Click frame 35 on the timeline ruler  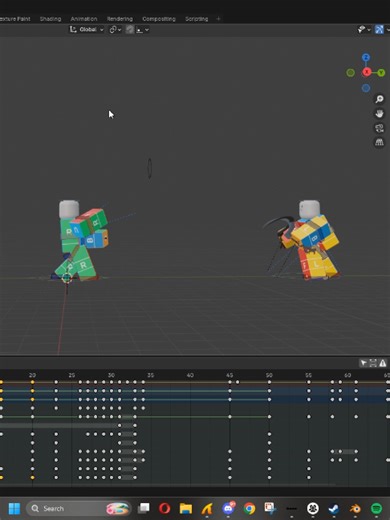pos(151,375)
